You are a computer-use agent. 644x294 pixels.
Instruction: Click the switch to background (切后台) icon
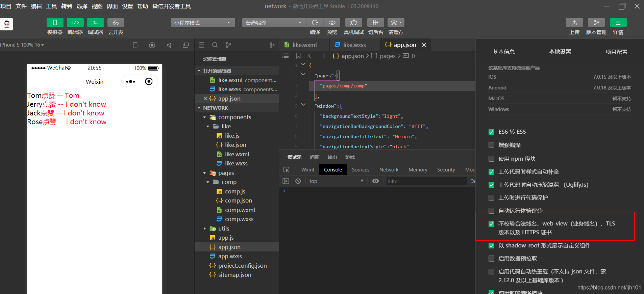click(x=376, y=23)
